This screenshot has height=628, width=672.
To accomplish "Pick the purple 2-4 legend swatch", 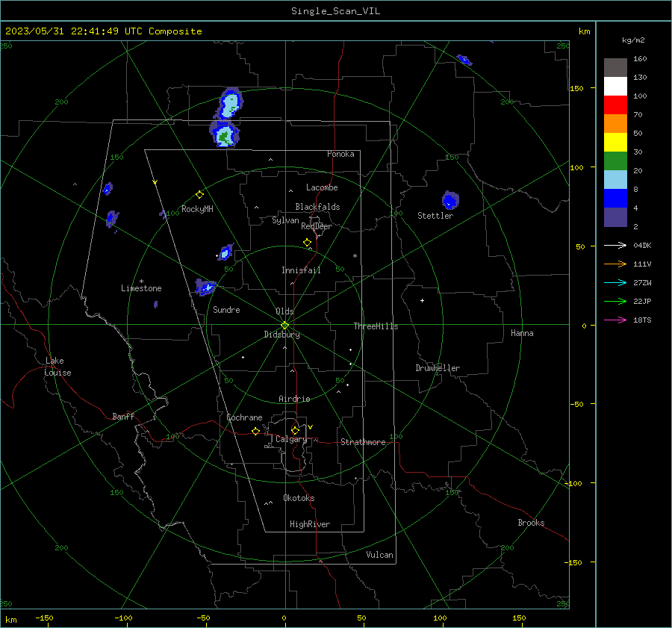I will pos(615,217).
